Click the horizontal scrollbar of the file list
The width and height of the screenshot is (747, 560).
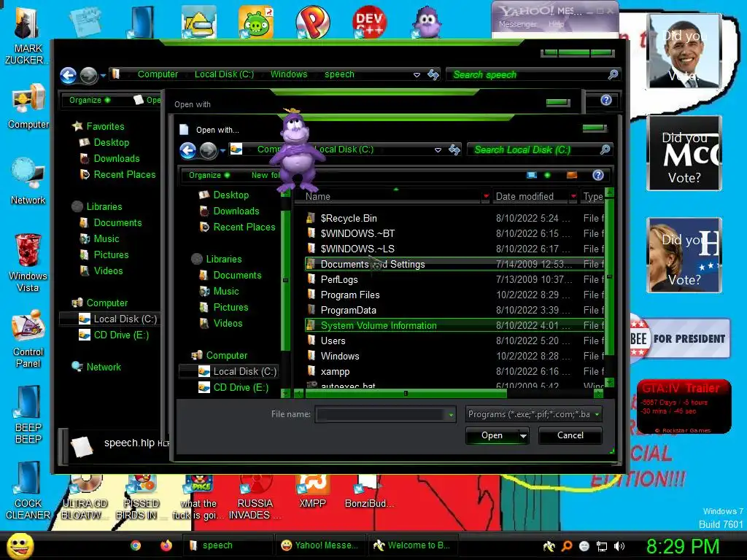[406, 394]
